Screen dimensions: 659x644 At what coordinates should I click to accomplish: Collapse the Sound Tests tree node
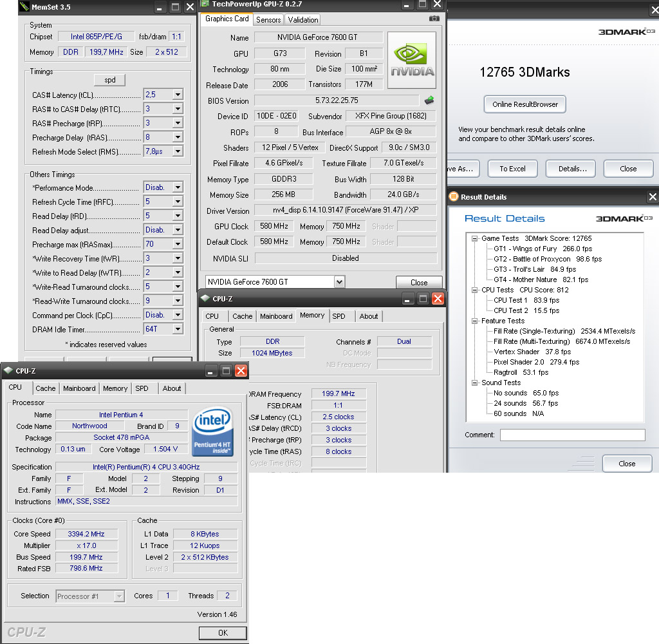[x=474, y=383]
